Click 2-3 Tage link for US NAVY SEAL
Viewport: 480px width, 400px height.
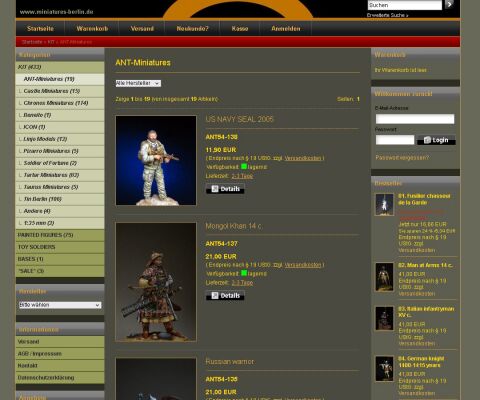[242, 176]
